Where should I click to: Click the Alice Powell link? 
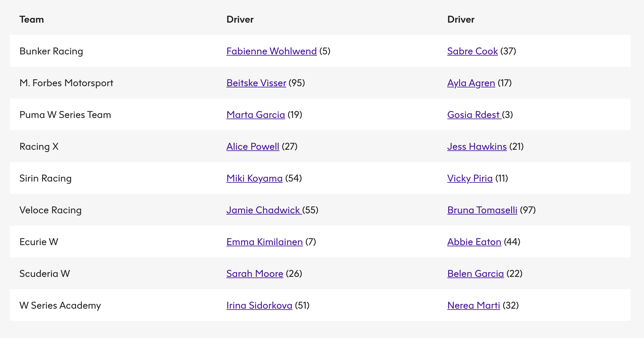[253, 146]
